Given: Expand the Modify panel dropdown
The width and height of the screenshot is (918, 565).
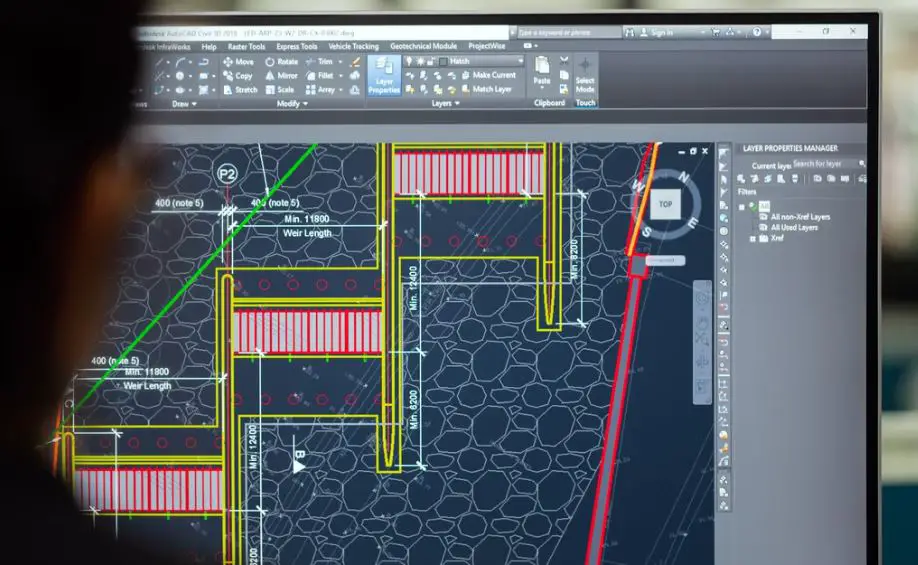Looking at the screenshot, I should point(292,104).
